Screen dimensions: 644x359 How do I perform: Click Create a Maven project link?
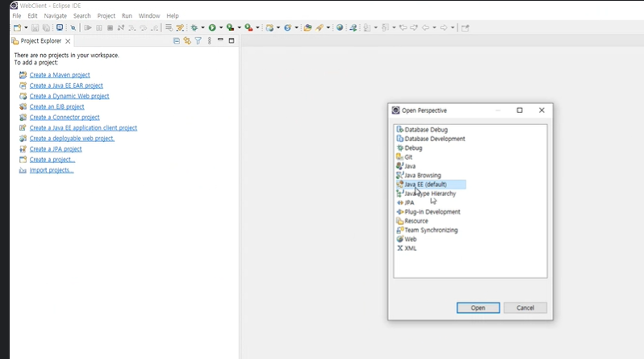pyautogui.click(x=60, y=75)
